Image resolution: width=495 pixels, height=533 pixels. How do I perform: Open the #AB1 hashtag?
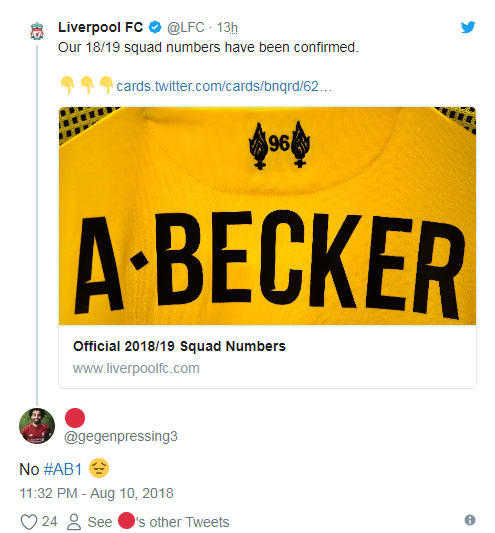coord(63,469)
